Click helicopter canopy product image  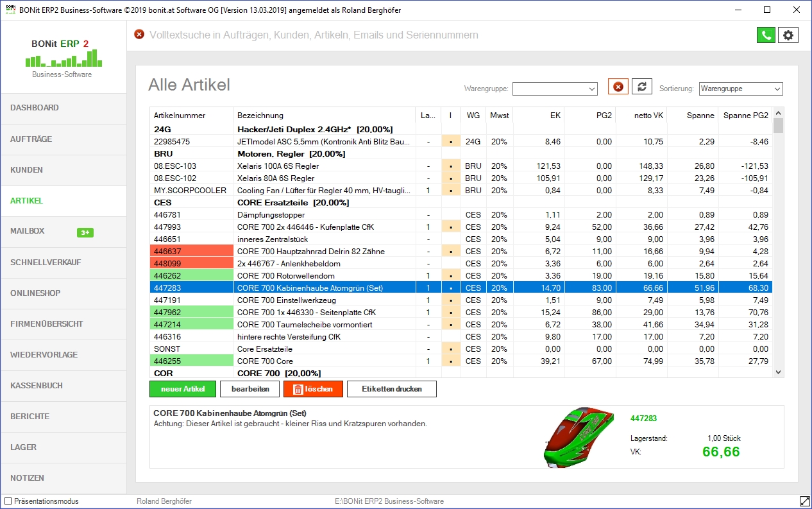click(579, 436)
